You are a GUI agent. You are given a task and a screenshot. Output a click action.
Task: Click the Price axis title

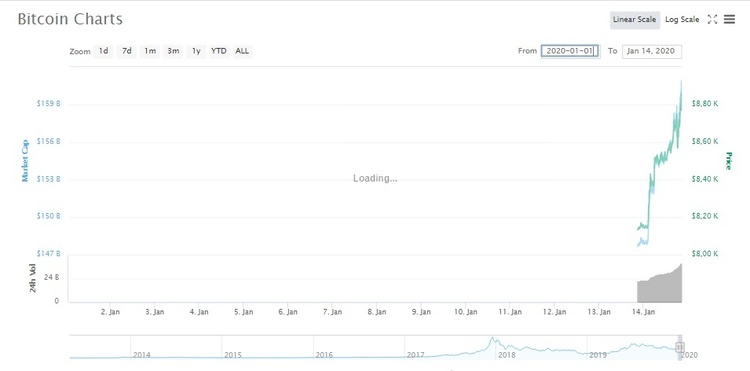pyautogui.click(x=728, y=161)
